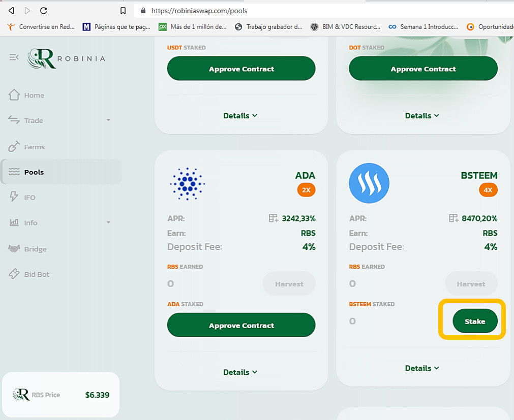Open the BSTEEM APR calculator icon
Viewport: 514px width, 420px height.
[x=453, y=218]
